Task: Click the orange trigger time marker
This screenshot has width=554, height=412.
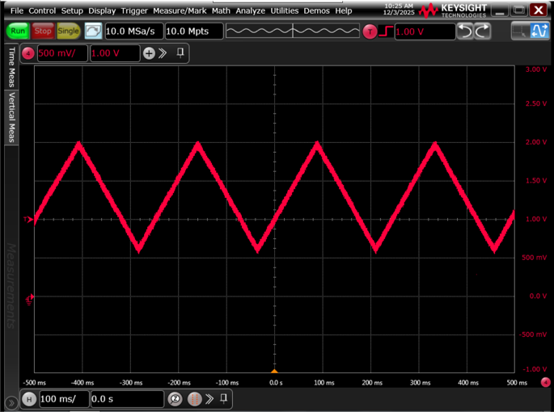Action: pos(274,371)
